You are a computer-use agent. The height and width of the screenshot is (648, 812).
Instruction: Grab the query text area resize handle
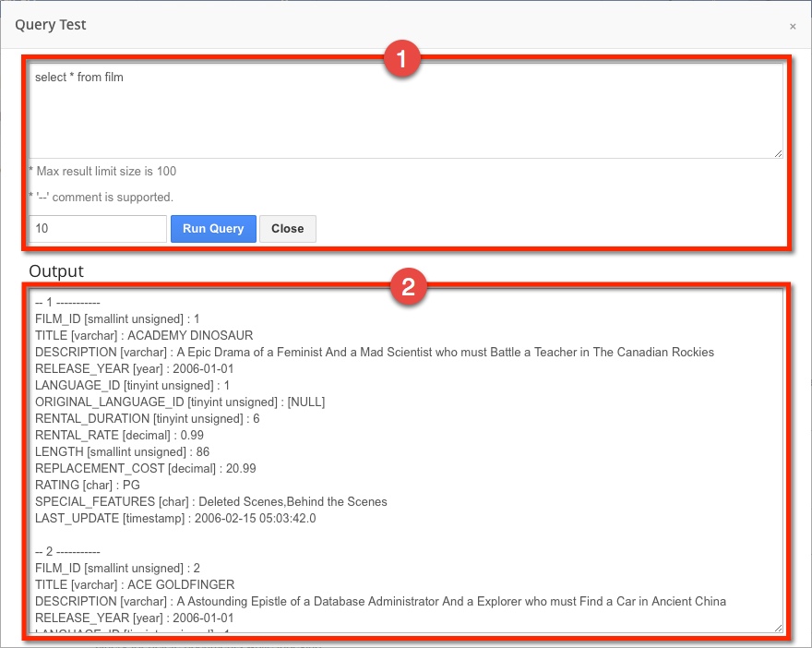(779, 153)
